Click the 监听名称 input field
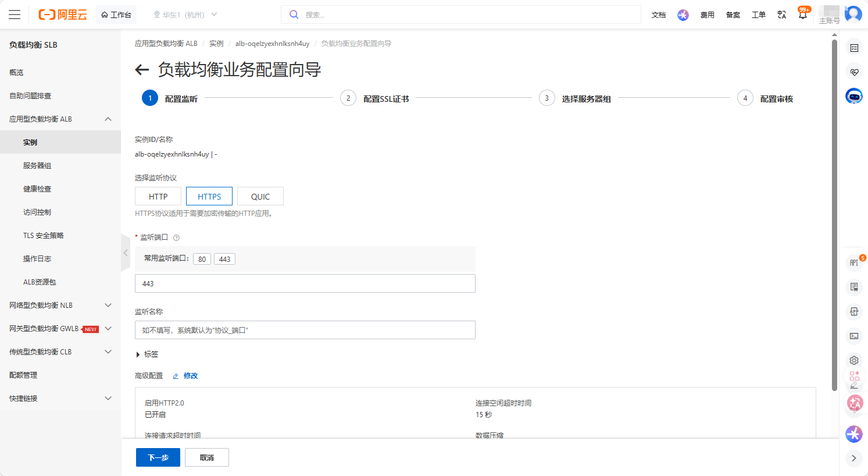The height and width of the screenshot is (476, 868). coord(305,330)
